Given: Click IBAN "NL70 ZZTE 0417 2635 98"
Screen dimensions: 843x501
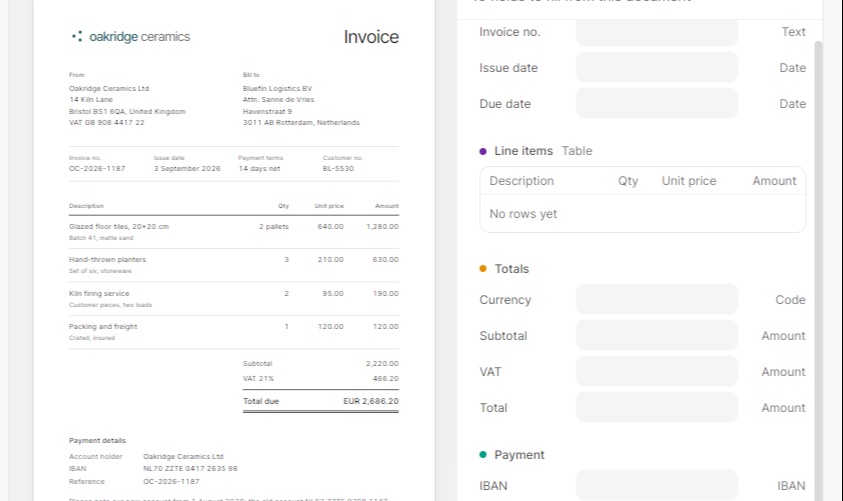Looking at the screenshot, I should 190,468.
